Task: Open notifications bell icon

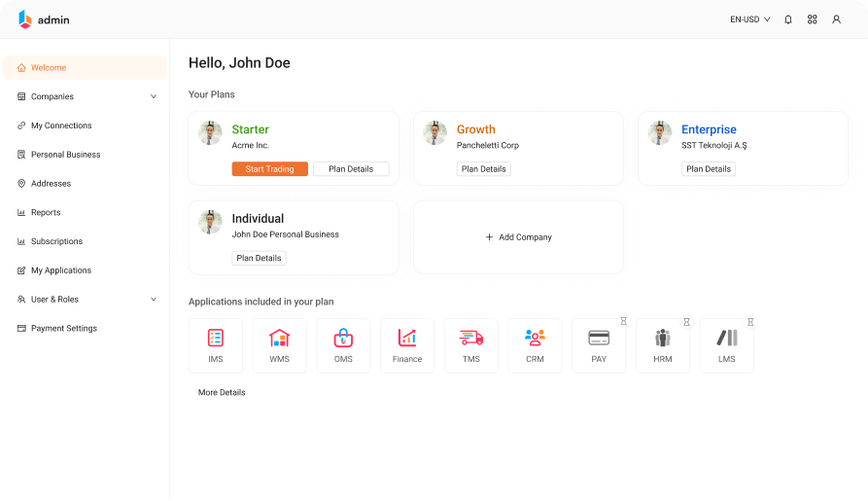Action: tap(788, 19)
